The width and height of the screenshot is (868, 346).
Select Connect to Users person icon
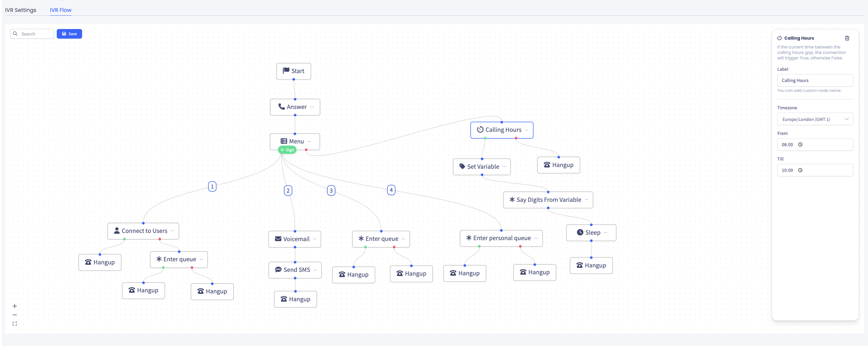117,231
